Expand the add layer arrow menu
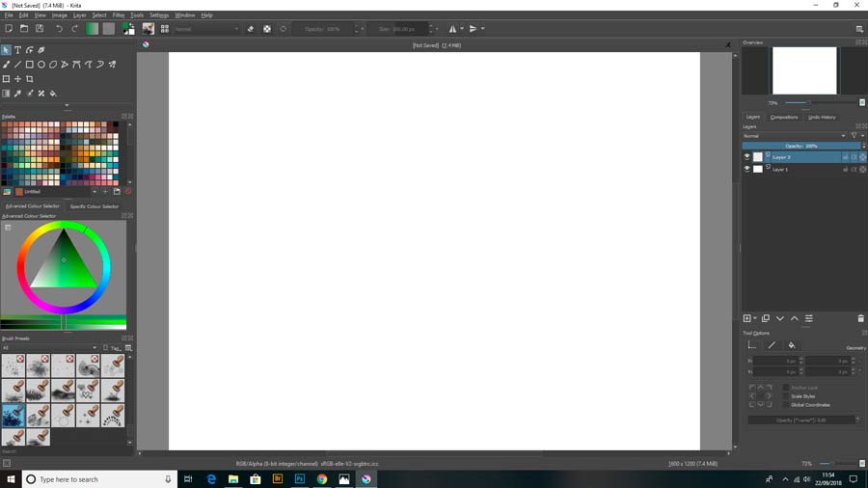This screenshot has height=488, width=868. point(755,318)
